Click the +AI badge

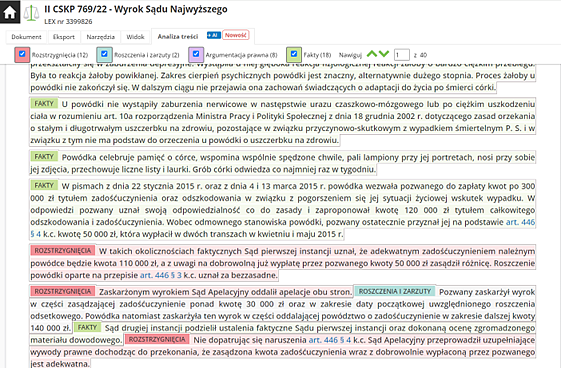(x=214, y=35)
